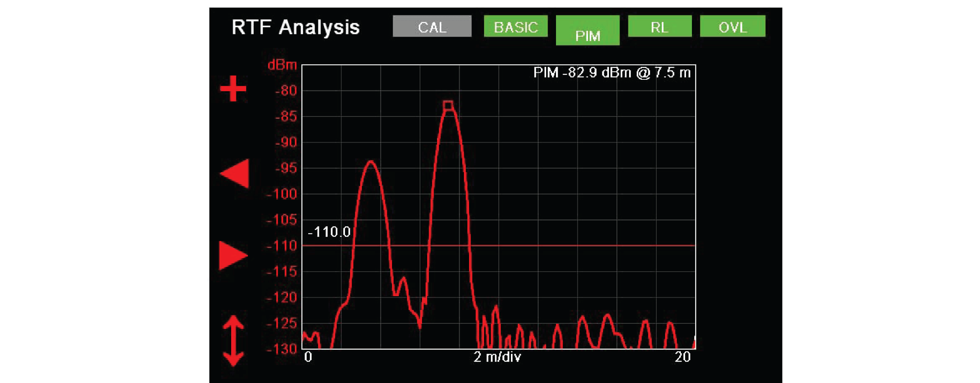Screen dimensions: 980x383
Task: Move marker left with red left arrow
Action: pos(234,173)
